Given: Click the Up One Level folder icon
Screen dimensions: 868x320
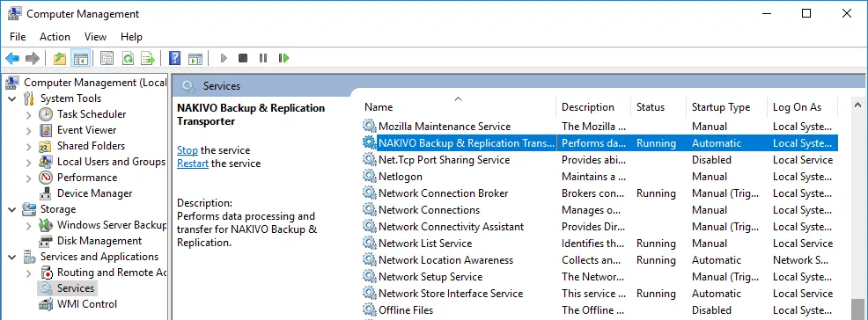Looking at the screenshot, I should (59, 58).
